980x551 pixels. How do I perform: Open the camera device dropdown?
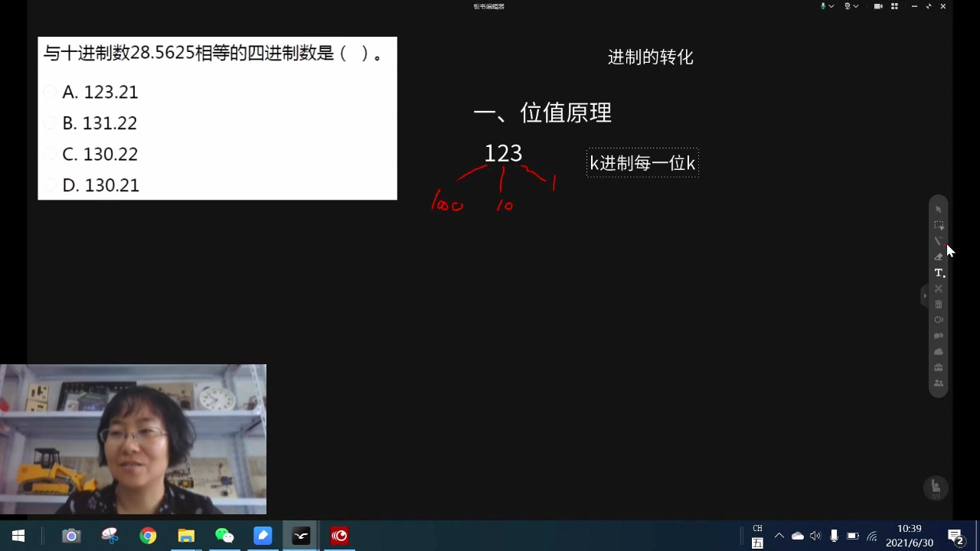coord(856,6)
